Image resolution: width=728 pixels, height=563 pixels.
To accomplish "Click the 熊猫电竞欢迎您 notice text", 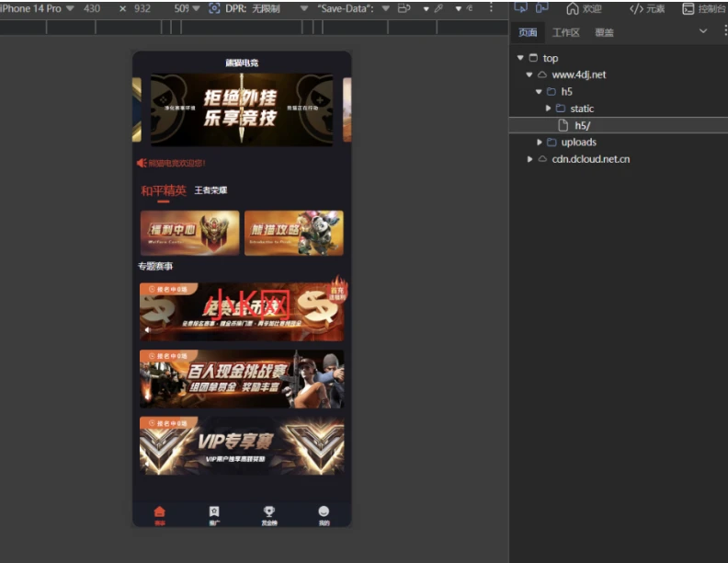I will [x=176, y=163].
